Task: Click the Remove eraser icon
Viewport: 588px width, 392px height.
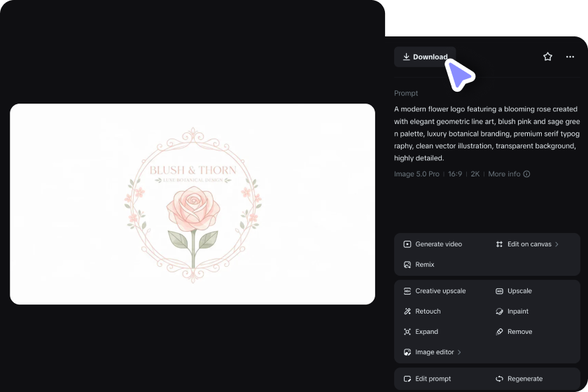Action: point(499,332)
